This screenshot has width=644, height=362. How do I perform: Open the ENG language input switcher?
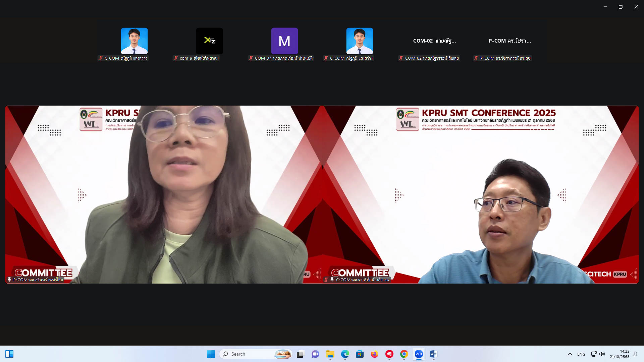pos(581,354)
